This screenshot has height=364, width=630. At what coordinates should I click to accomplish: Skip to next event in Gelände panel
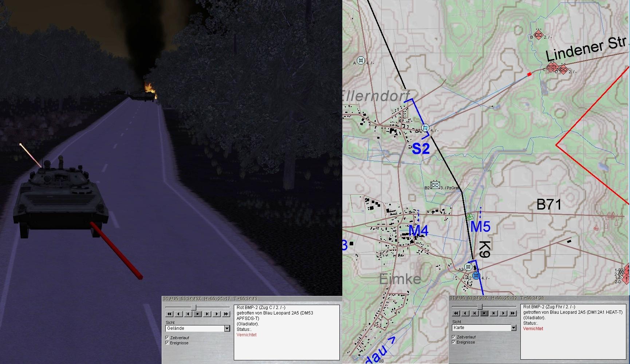coord(207,314)
